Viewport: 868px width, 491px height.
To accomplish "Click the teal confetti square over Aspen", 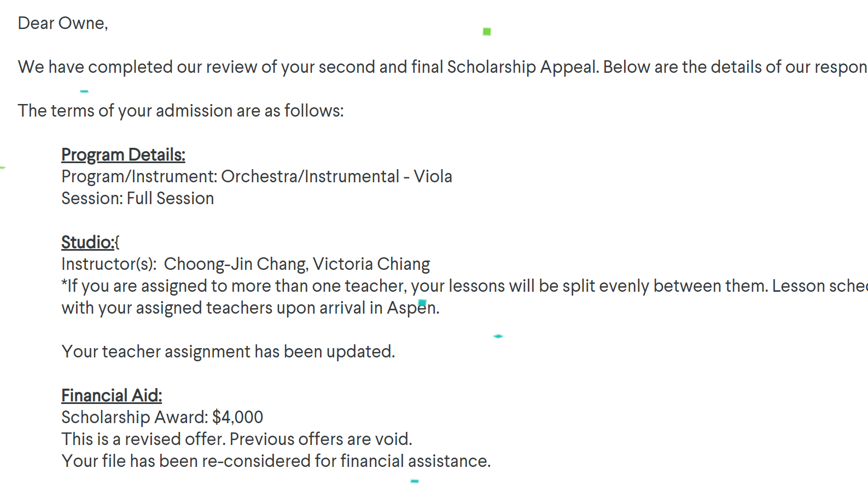I will 422,303.
